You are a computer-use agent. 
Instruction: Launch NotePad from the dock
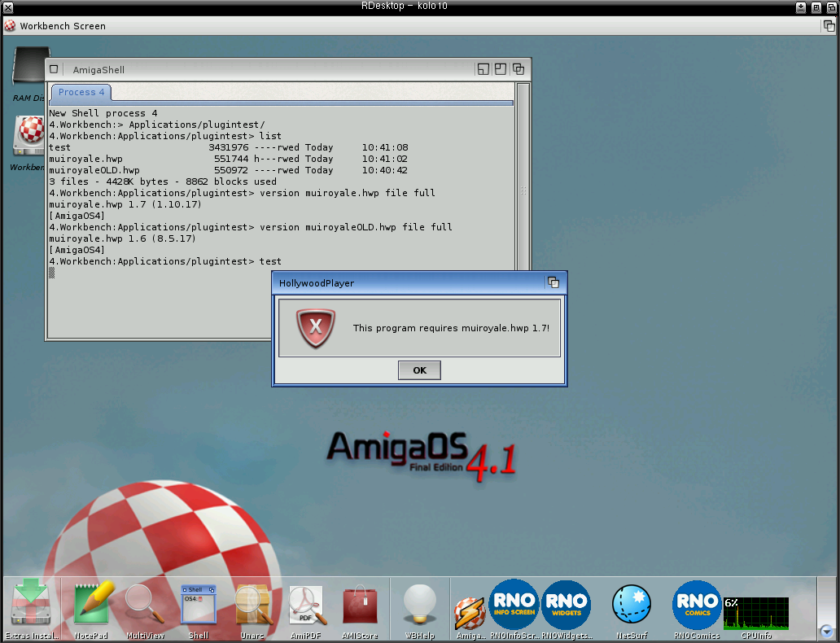[x=92, y=605]
